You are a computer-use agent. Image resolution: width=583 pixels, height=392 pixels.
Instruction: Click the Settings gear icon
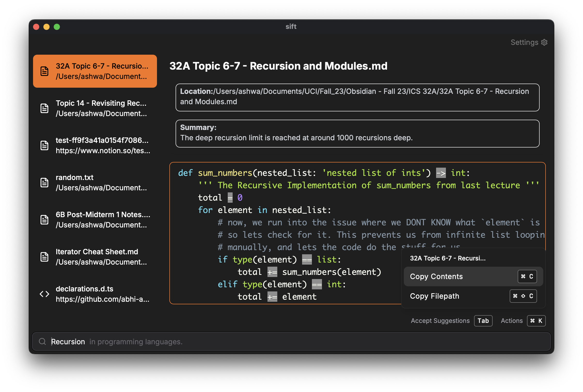click(544, 42)
